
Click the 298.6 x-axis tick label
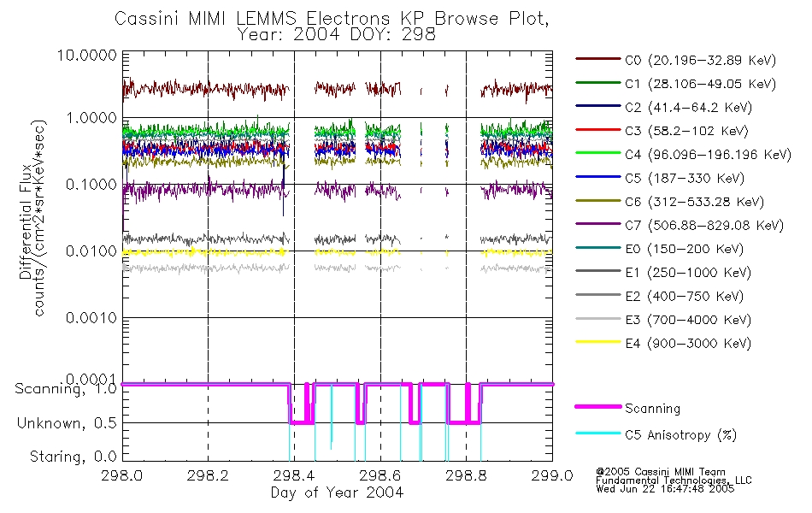[380, 475]
